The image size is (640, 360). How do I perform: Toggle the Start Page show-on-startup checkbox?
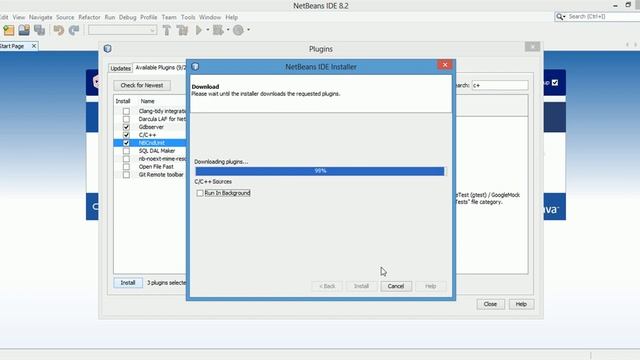[x=555, y=82]
